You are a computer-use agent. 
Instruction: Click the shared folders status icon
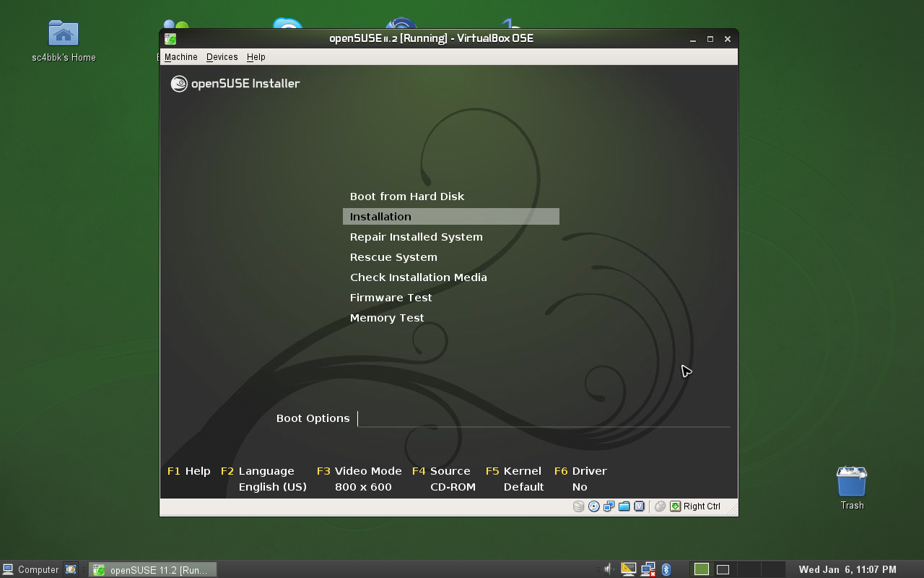[624, 506]
